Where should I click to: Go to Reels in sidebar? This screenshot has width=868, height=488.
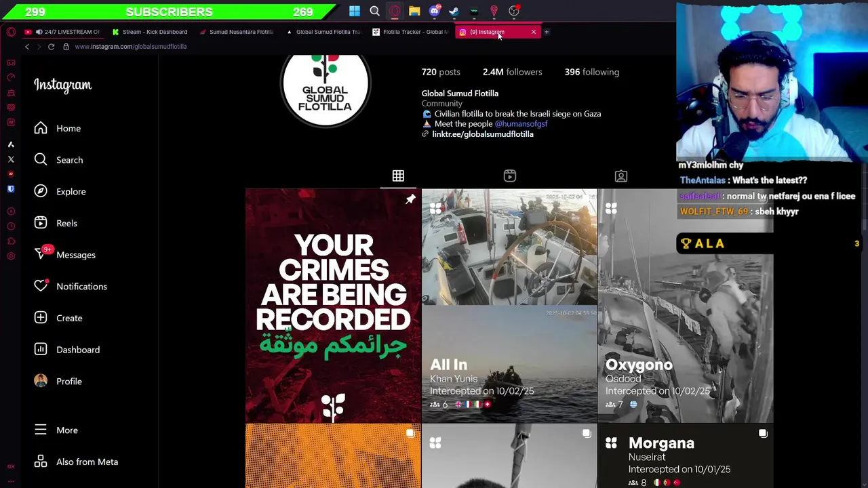tap(56, 223)
